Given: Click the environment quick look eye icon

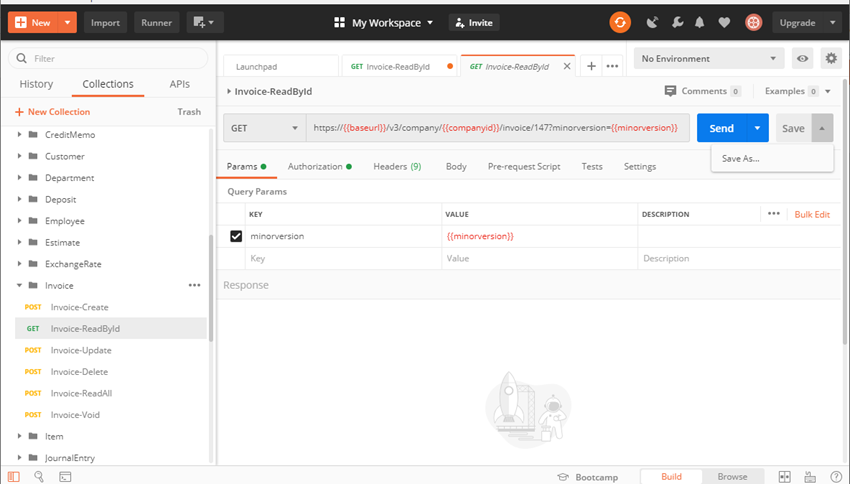Looking at the screenshot, I should tap(802, 59).
